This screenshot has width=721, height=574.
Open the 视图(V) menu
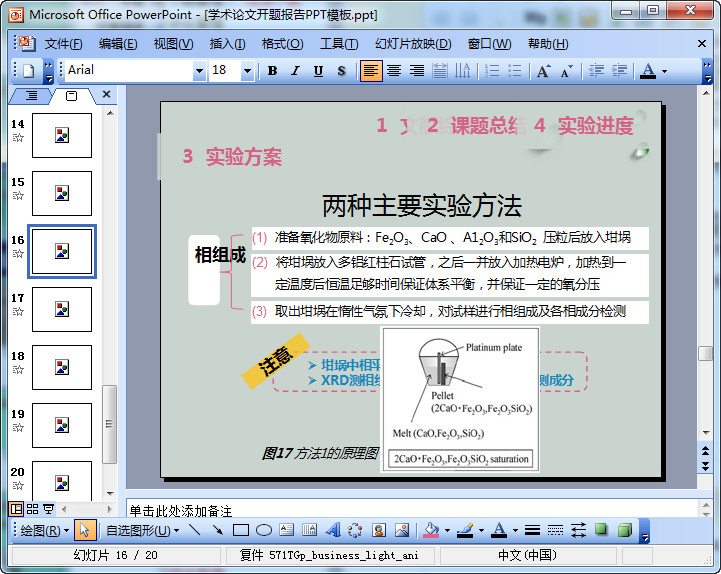click(x=173, y=44)
